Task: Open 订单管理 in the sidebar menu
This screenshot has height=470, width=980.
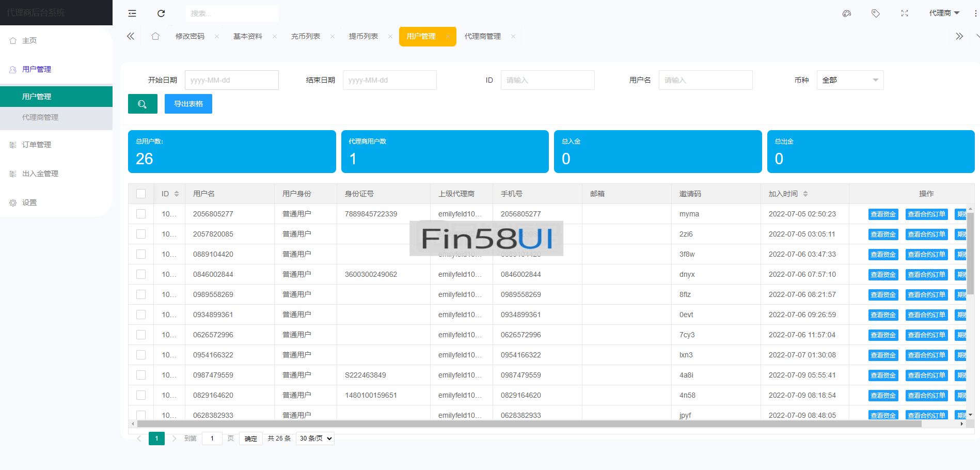Action: 37,145
